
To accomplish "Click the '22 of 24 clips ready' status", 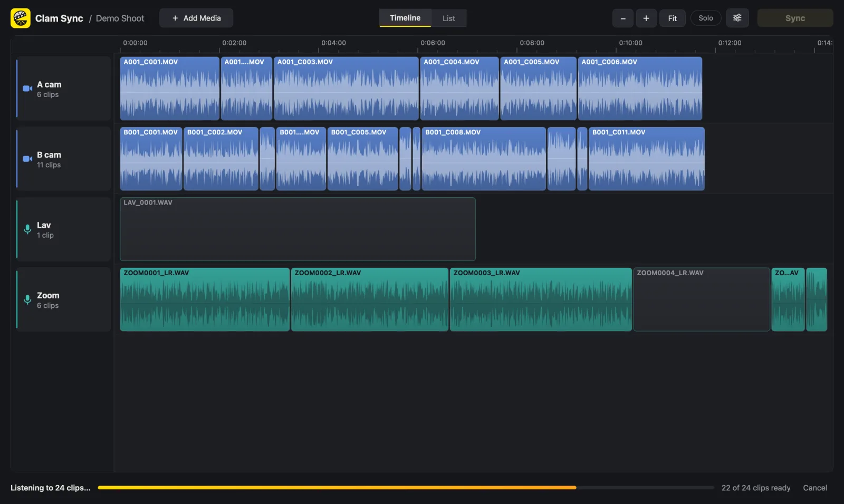I will coord(756,488).
